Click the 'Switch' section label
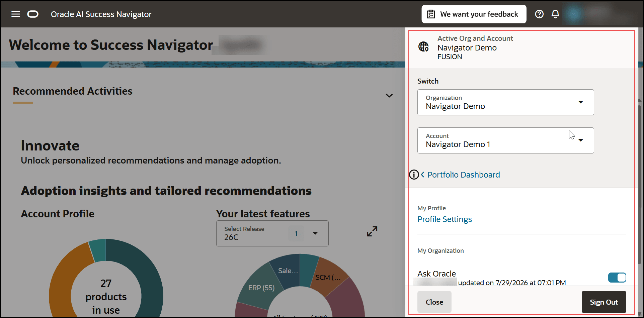This screenshot has height=318, width=644. [428, 81]
